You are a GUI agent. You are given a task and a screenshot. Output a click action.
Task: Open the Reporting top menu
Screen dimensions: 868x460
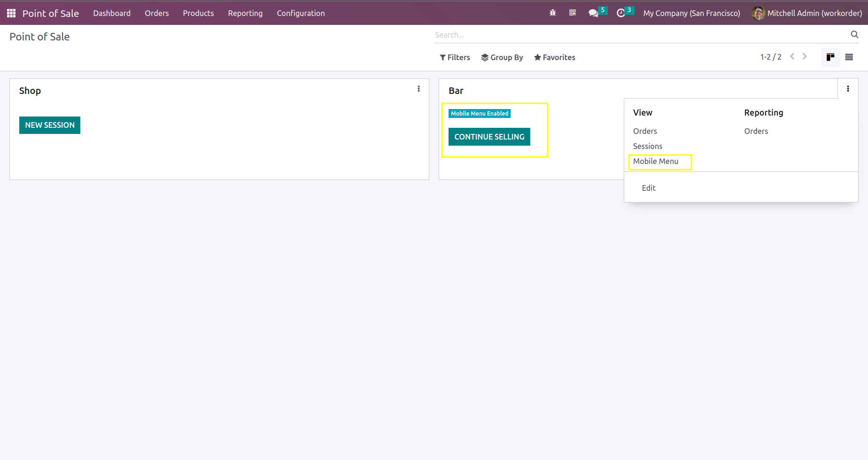click(245, 13)
